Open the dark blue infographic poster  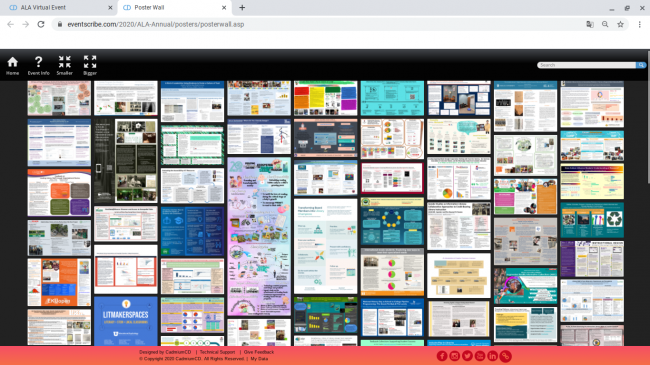click(192, 231)
